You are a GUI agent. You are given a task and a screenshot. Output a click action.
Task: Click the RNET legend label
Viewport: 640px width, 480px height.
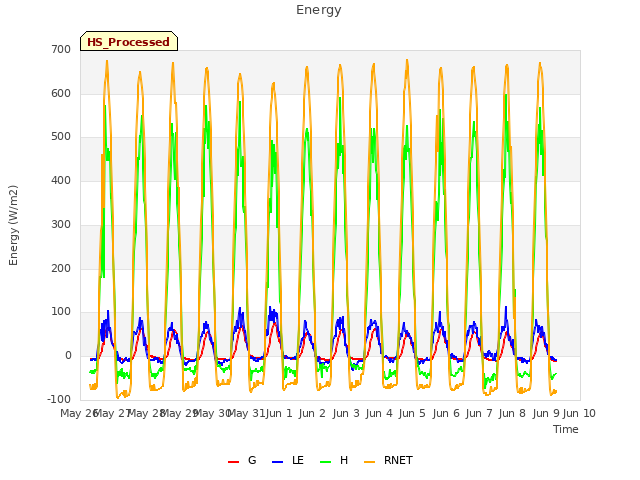point(398,460)
